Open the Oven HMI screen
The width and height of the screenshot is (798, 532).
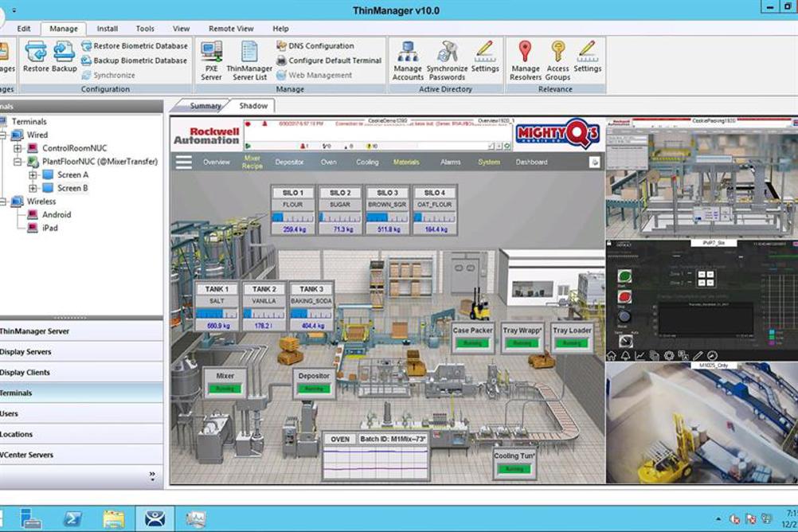pos(329,162)
